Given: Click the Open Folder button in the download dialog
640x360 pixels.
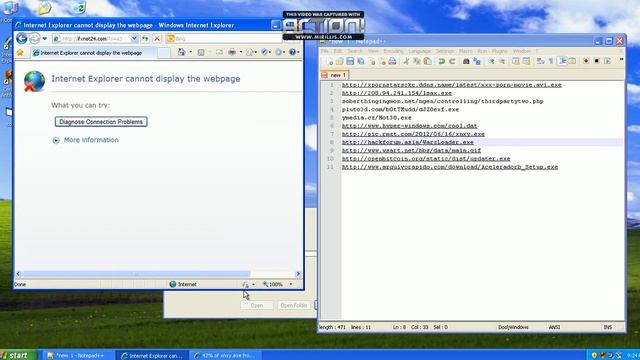Looking at the screenshot, I should click(x=294, y=305).
